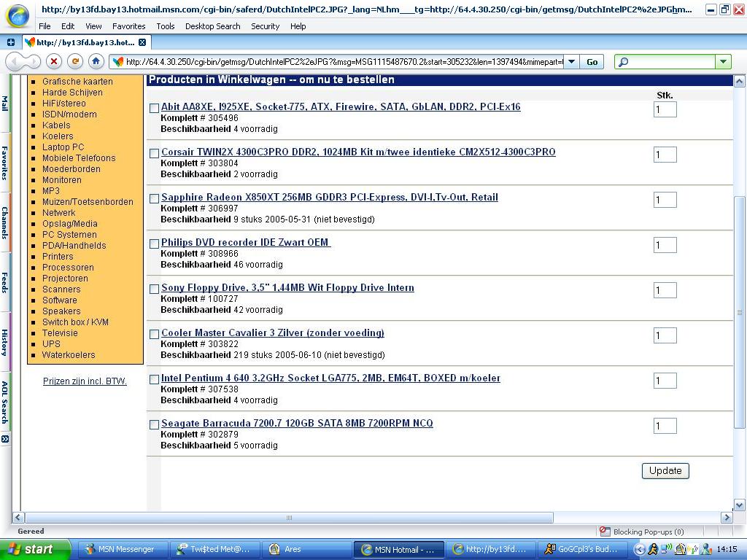
Task: Open GoGCpl3's Buddy list taskbar button
Action: pyautogui.click(x=582, y=549)
